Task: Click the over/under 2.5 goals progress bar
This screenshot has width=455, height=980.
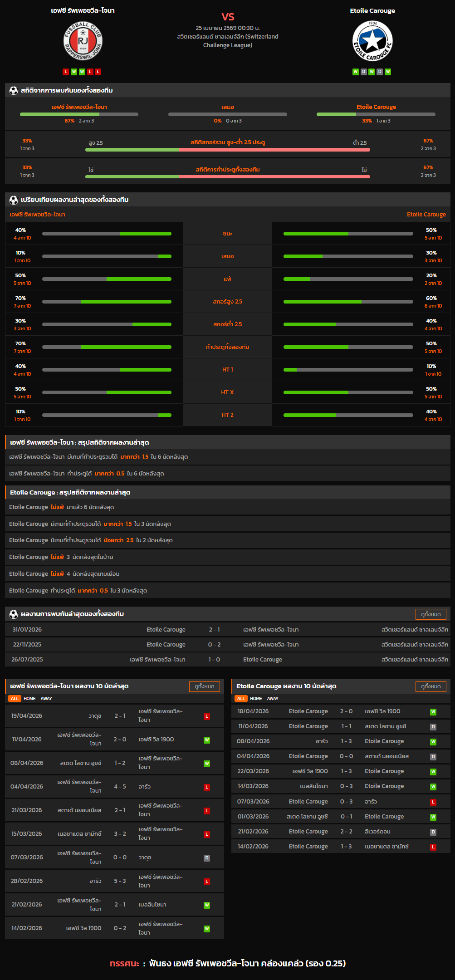Action: coord(227,150)
